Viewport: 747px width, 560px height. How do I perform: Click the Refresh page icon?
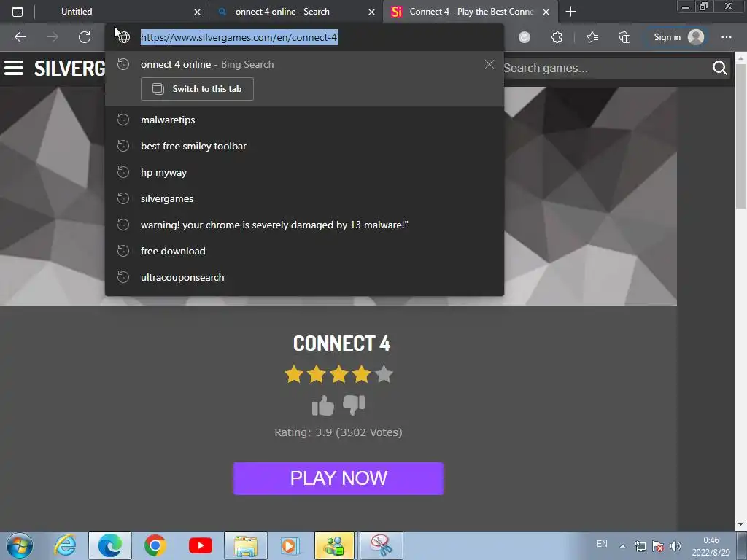click(x=85, y=37)
